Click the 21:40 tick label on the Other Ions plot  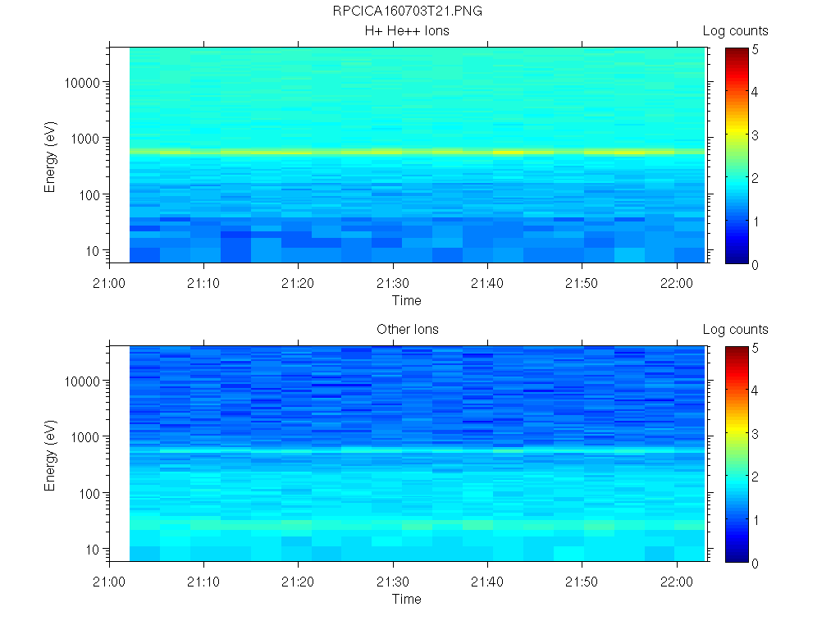click(487, 582)
